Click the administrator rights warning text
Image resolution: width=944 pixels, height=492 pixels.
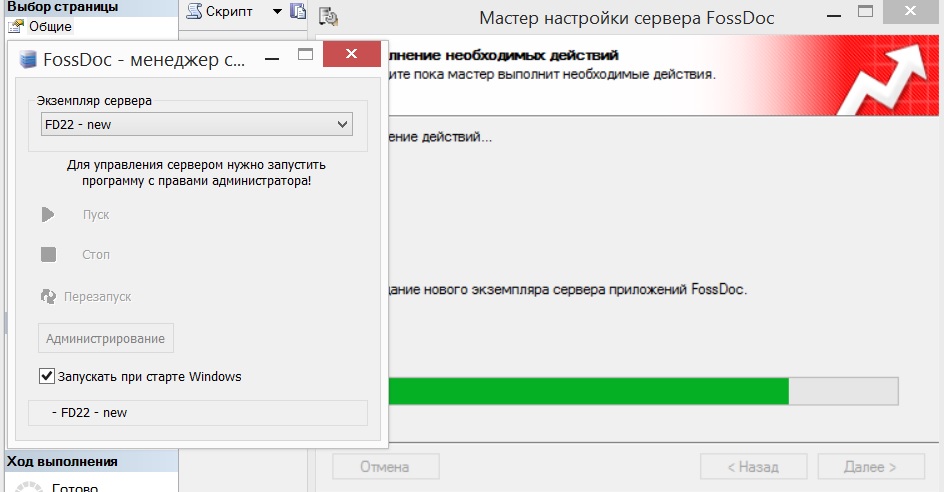(x=196, y=173)
